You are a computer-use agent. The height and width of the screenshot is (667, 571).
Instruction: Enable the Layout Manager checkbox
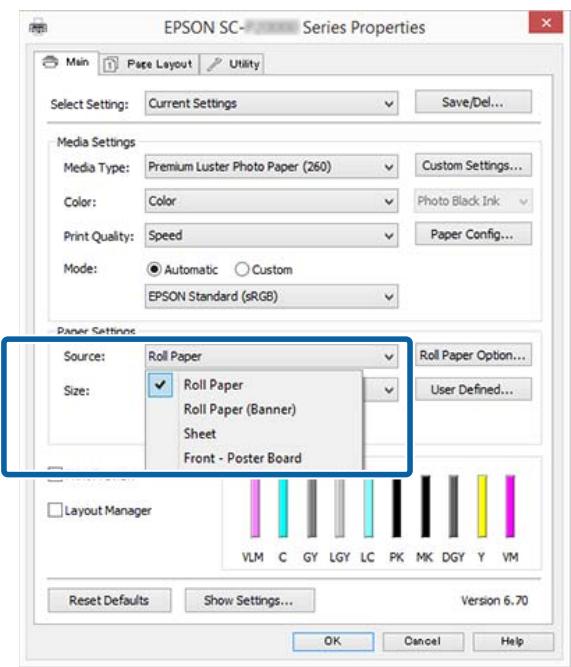[x=55, y=510]
